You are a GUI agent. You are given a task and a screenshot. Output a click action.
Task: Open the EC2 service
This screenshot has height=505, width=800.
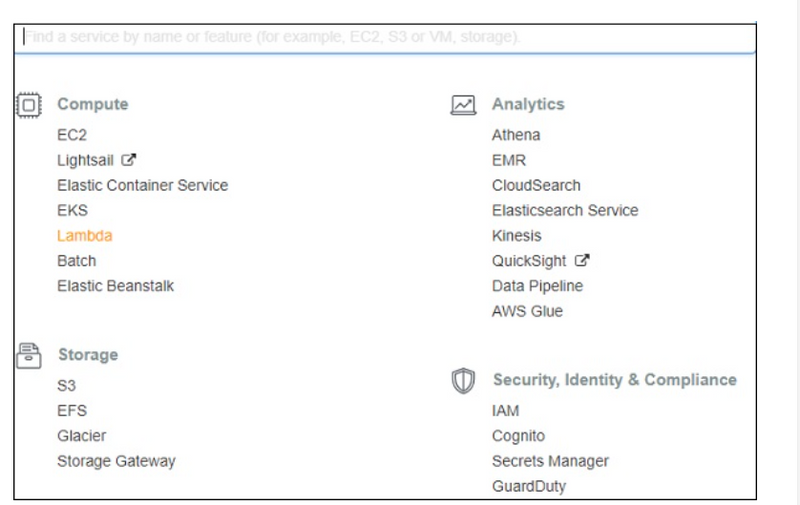tap(72, 135)
